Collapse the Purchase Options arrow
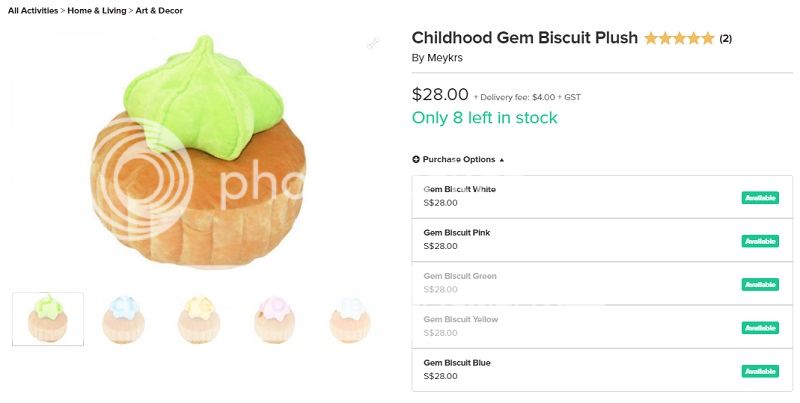This screenshot has width=800, height=403. (x=502, y=159)
